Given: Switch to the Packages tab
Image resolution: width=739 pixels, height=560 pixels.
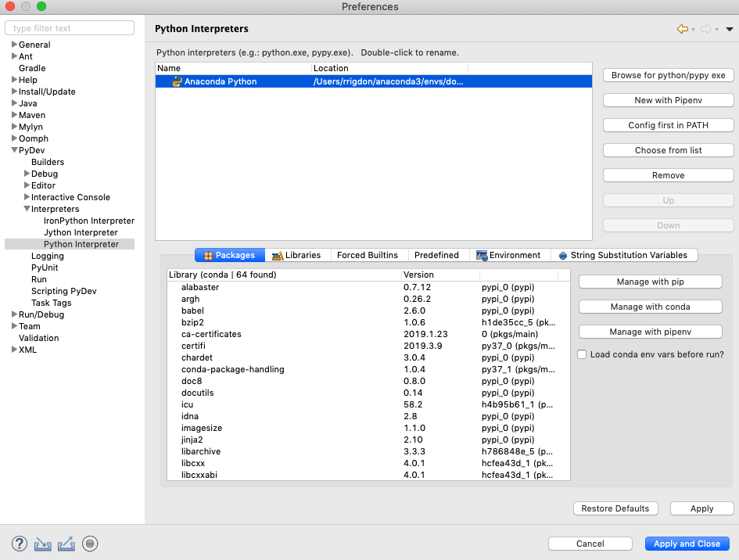Looking at the screenshot, I should (x=230, y=255).
